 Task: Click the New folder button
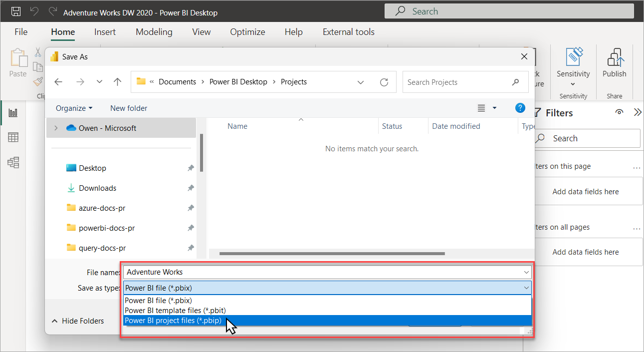[x=128, y=108]
